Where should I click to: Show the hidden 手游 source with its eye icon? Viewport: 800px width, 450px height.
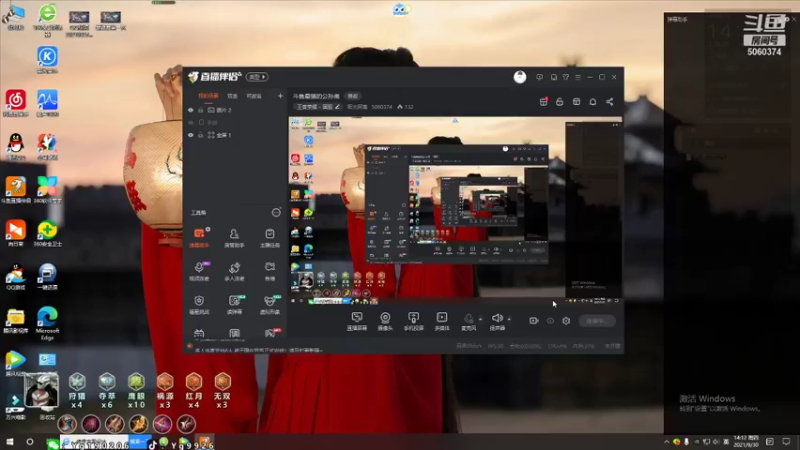pos(191,122)
